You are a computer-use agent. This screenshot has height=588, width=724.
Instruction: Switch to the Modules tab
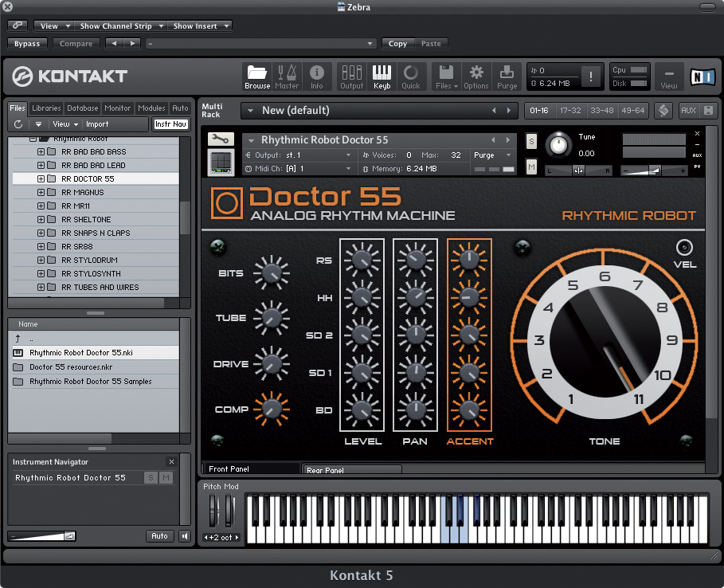(151, 108)
